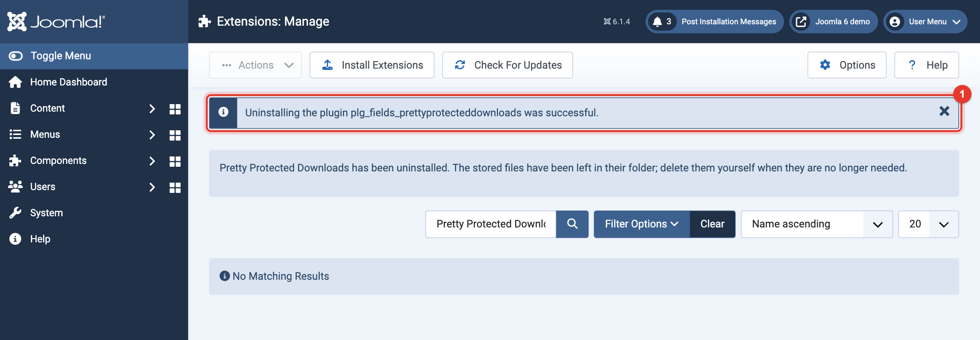Click the magnifier search button
This screenshot has width=980, height=340.
click(x=572, y=224)
